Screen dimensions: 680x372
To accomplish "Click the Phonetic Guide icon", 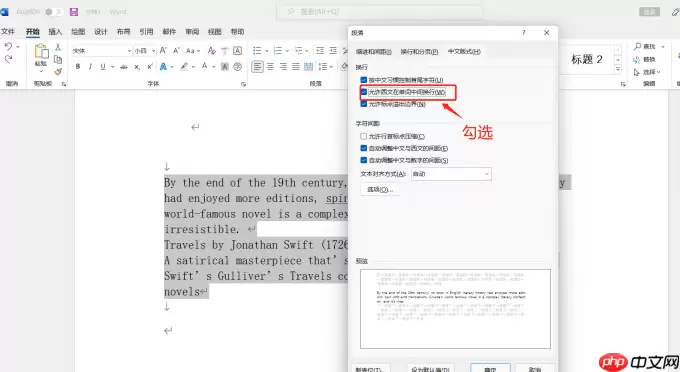I will [x=225, y=51].
